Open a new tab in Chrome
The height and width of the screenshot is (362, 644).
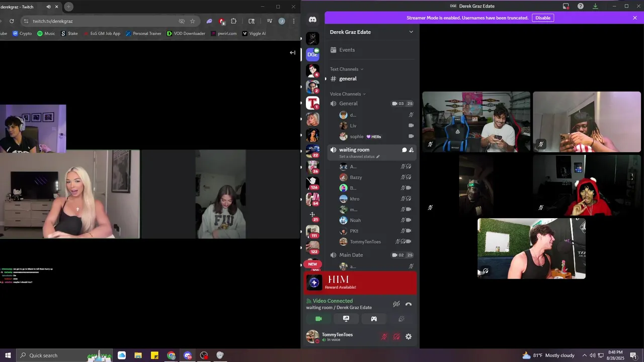(x=68, y=7)
